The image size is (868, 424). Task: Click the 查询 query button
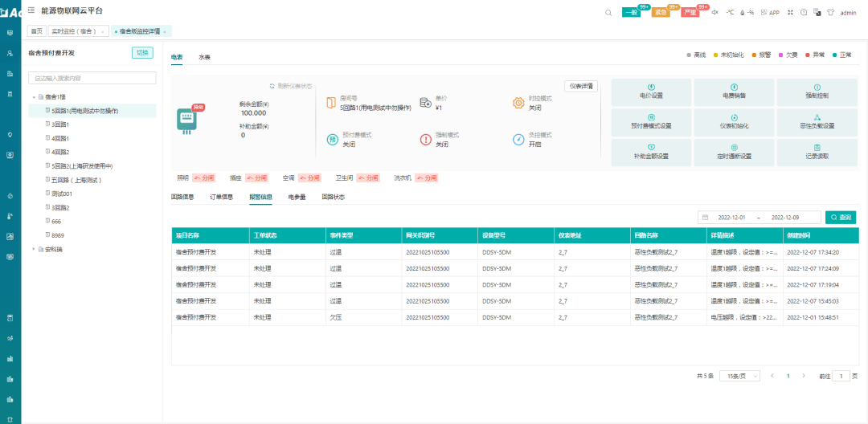pyautogui.click(x=841, y=218)
